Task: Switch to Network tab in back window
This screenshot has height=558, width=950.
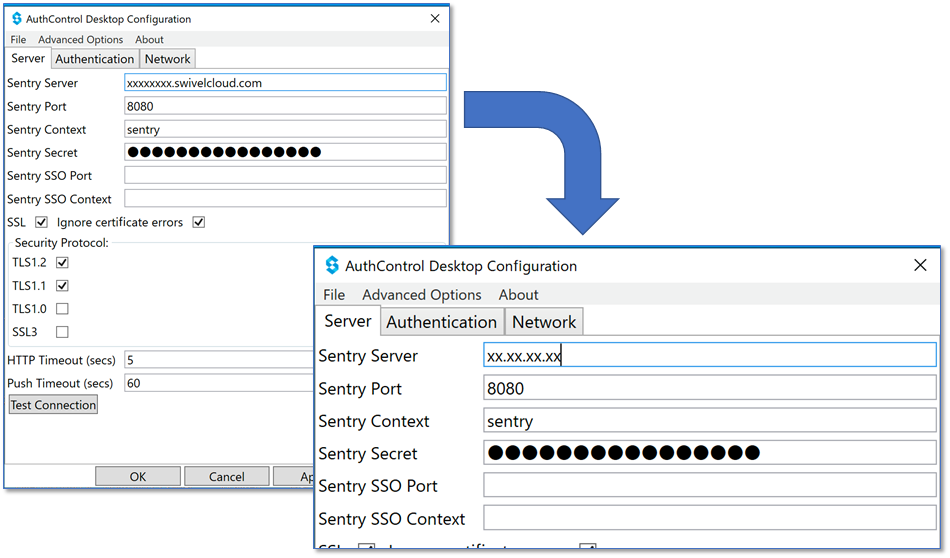Action: click(x=167, y=59)
